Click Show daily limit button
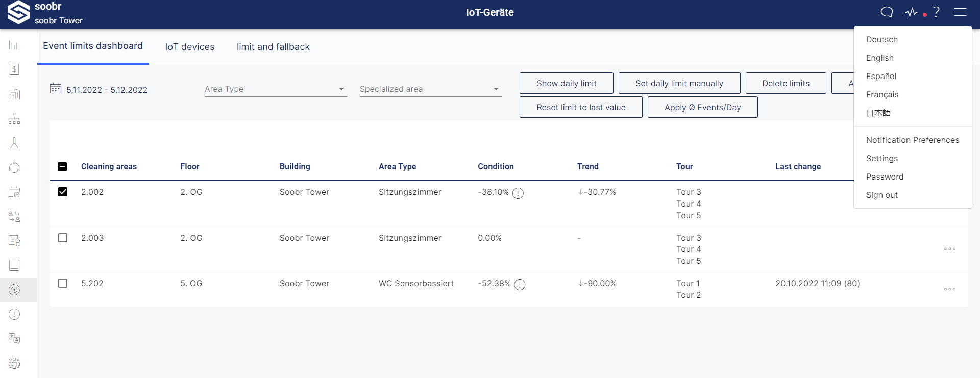980x378 pixels. click(x=567, y=83)
